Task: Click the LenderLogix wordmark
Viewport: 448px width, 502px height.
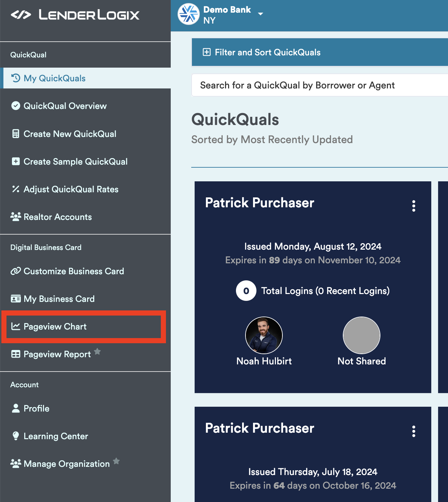Action: coord(89,15)
